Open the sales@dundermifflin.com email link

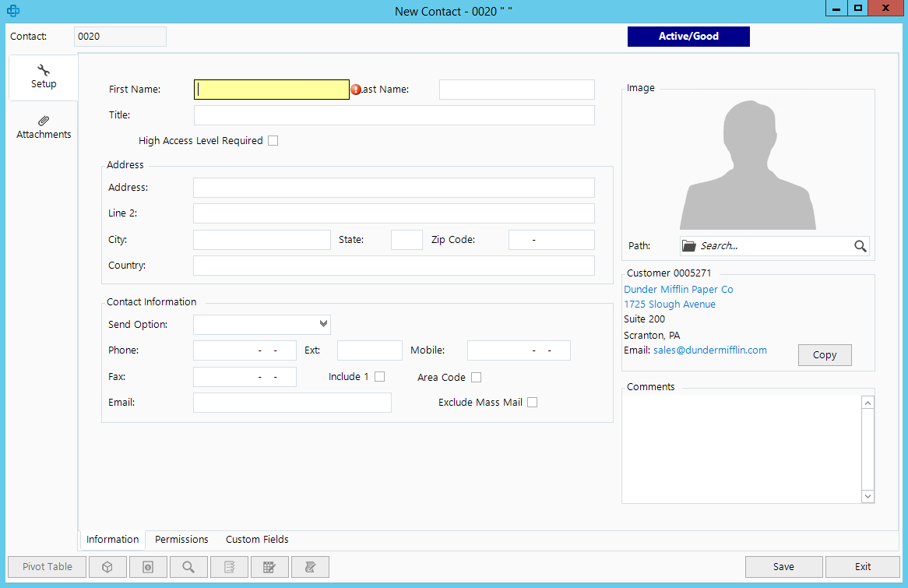tap(709, 350)
